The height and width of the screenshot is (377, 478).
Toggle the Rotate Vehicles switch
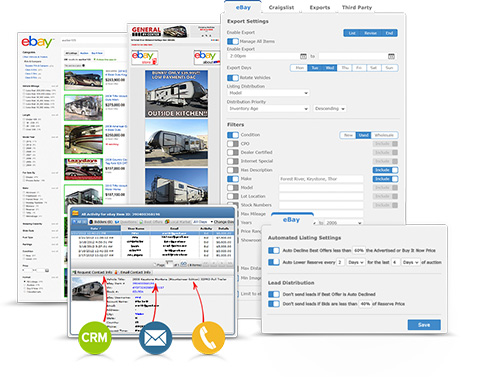coord(233,78)
